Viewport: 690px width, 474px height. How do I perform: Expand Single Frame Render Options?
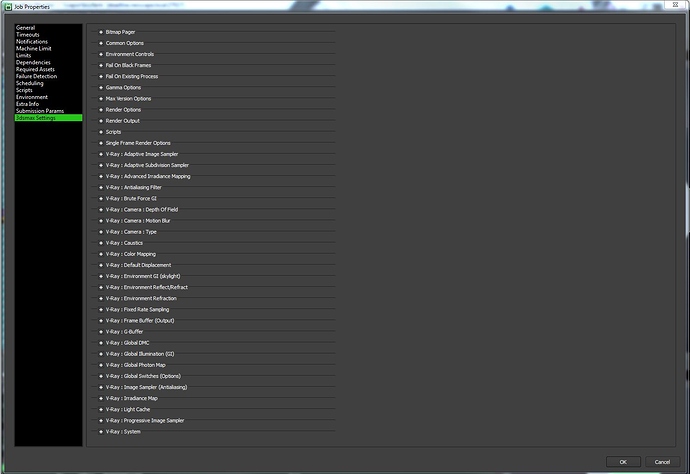pos(138,143)
